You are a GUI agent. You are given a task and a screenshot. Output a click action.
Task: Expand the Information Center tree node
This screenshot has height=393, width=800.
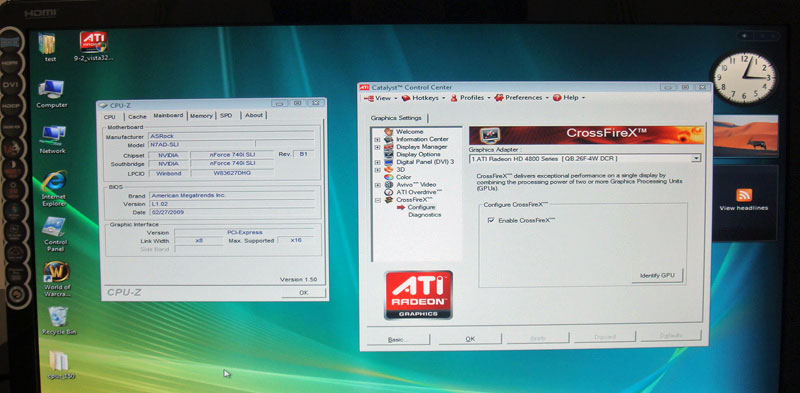point(378,139)
